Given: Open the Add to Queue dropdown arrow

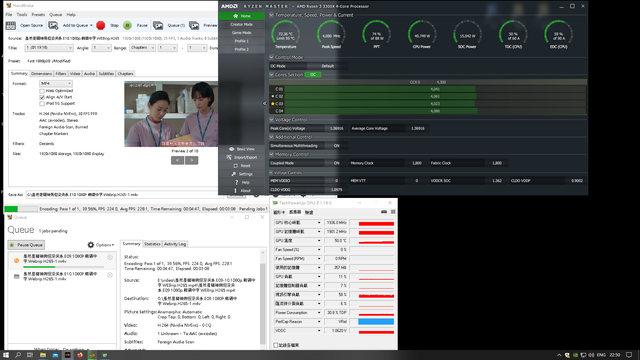Looking at the screenshot, I should point(91,25).
